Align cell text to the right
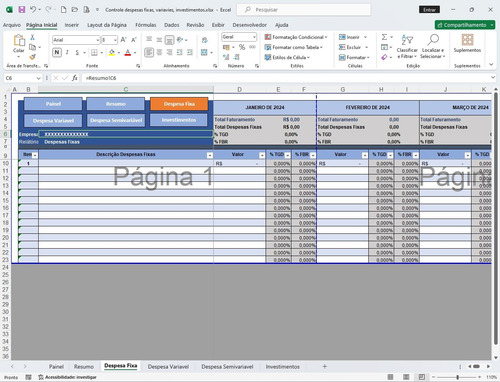The height and width of the screenshot is (382, 500). click(169, 52)
